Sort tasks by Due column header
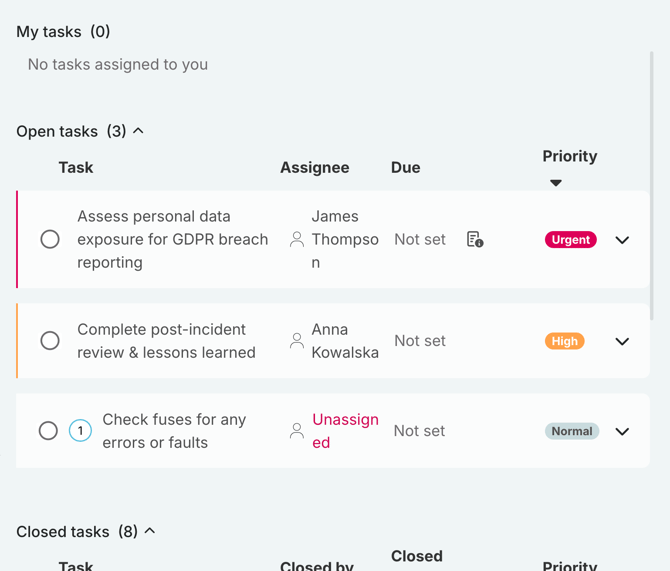Viewport: 670px width, 571px height. tap(405, 167)
